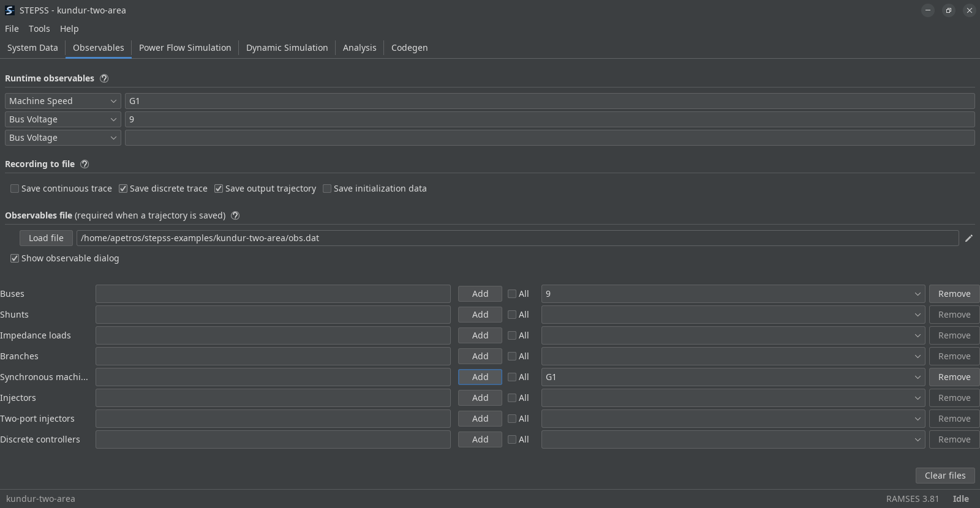Screen dimensions: 980x508
Task: Expand the Injectors selected list dropdown
Action: [x=733, y=398]
